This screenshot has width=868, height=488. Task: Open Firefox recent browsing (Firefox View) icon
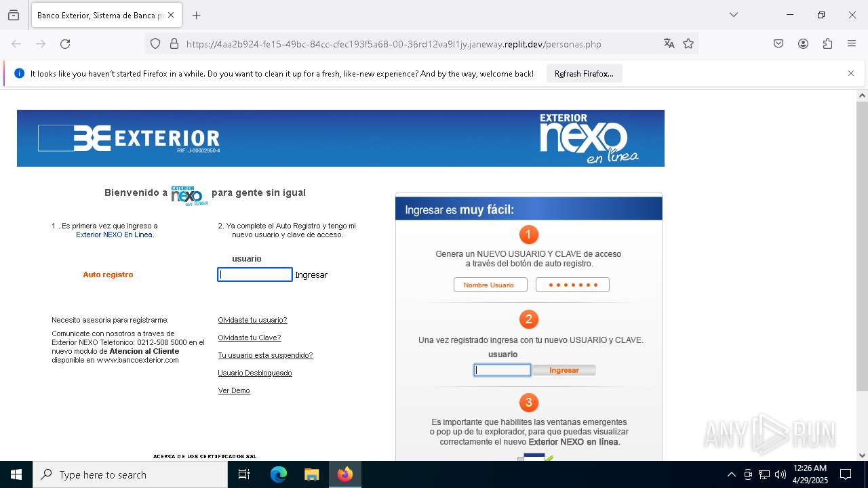(14, 15)
